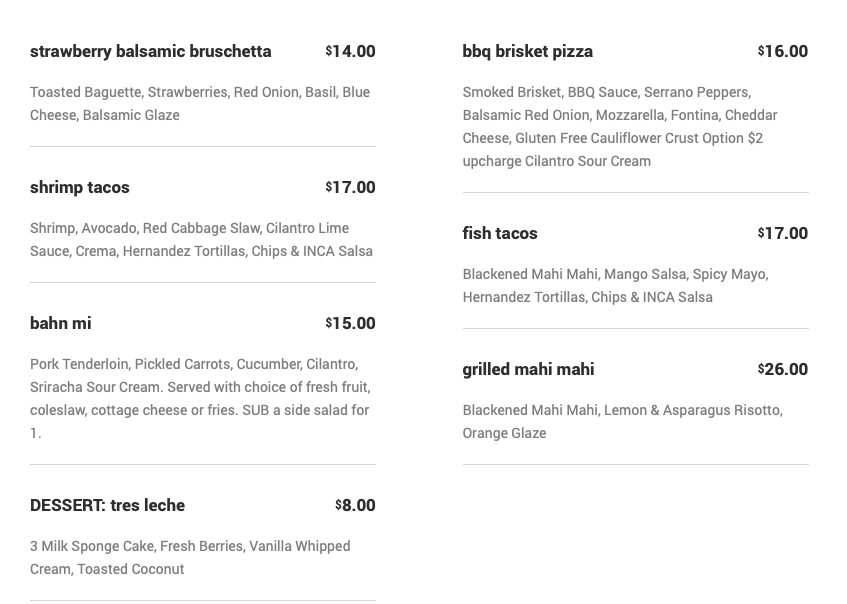This screenshot has height=604, width=847.
Task: Open the shrimp tacos menu item
Action: [x=80, y=187]
